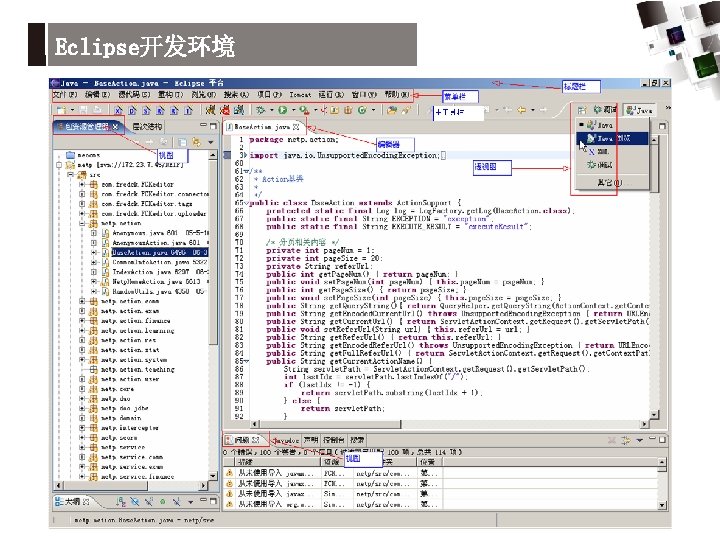Open the 搜索(A) menu
Image resolution: width=720 pixels, height=540 pixels.
point(236,95)
